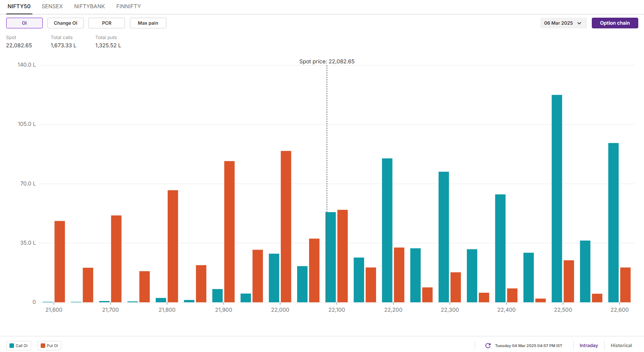Click the Spot price 22,082.65 label
The image size is (644, 352).
pyautogui.click(x=327, y=62)
